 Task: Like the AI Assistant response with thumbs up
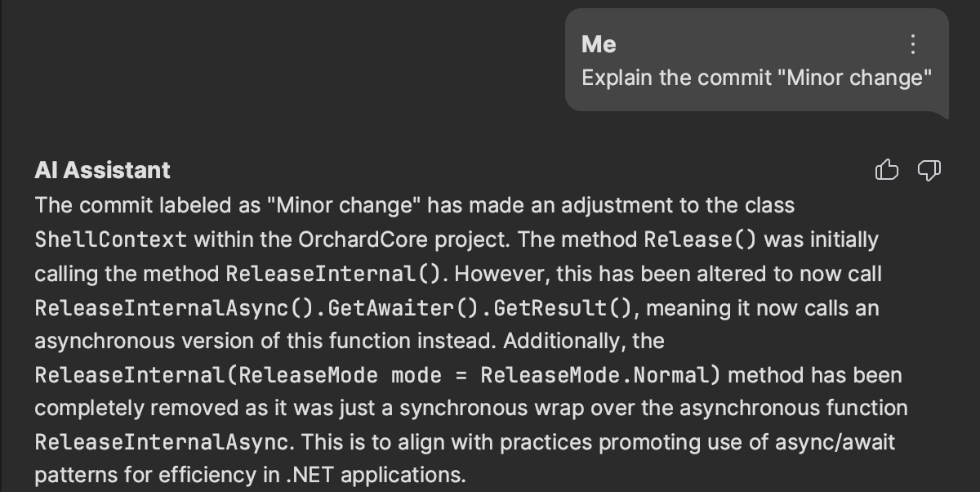coord(887,170)
